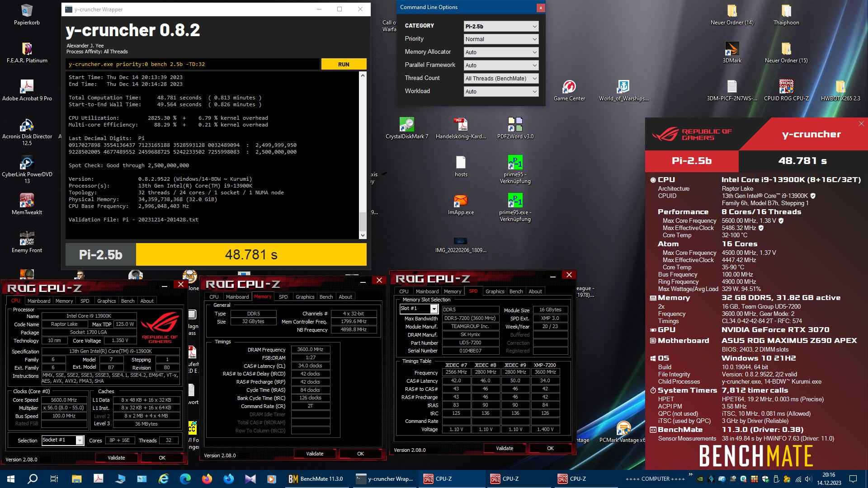The width and height of the screenshot is (868, 488).
Task: Close the BenchMate y-cruncher result panel
Action: [861, 123]
